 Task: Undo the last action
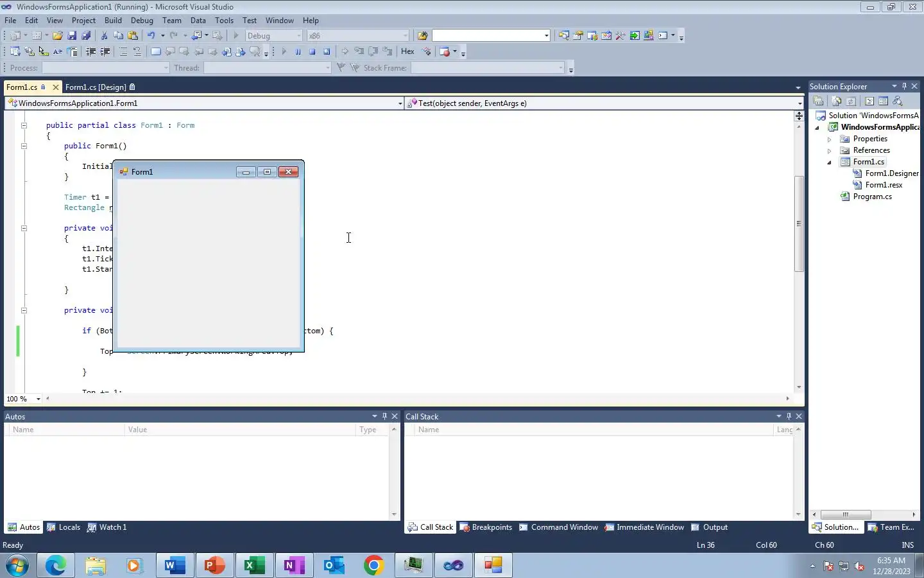point(151,36)
